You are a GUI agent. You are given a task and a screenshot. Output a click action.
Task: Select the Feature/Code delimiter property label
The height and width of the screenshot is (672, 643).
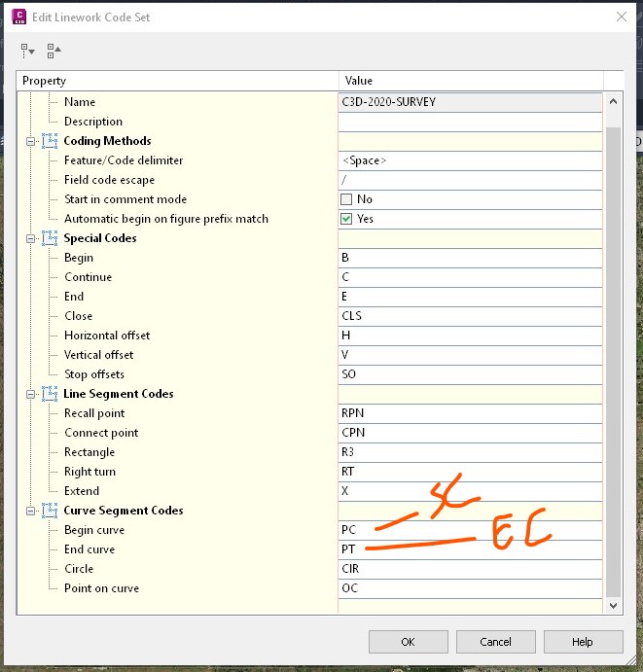124,160
